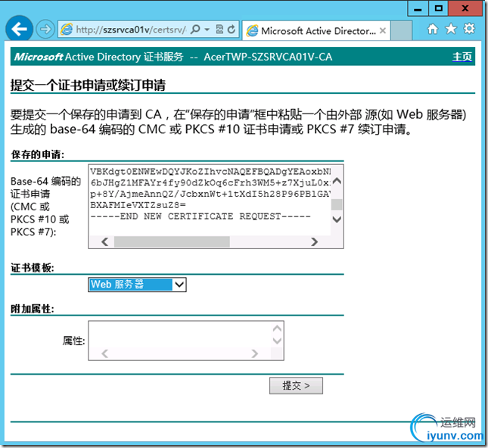Click the Internet Explorer icon on the tab
488x448 pixels.
(x=252, y=31)
